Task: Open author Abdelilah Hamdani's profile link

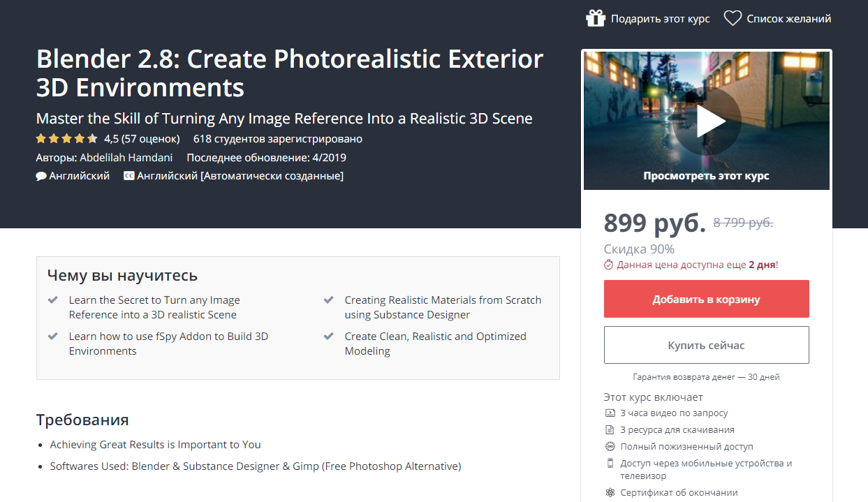Action: pos(126,158)
